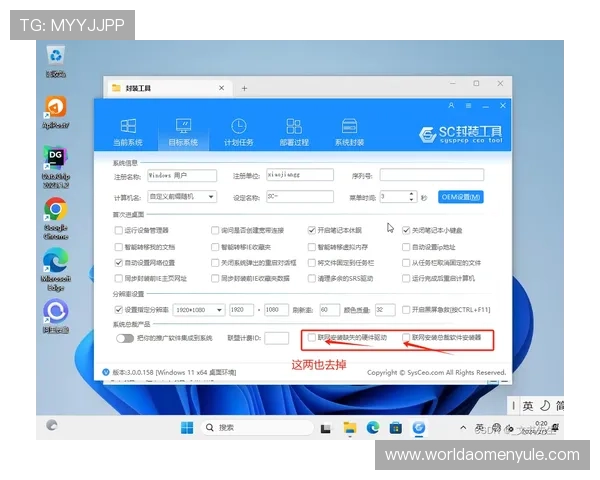Click the 联盟计费ID input box
Viewport: 600px width, 480px height.
click(277, 338)
